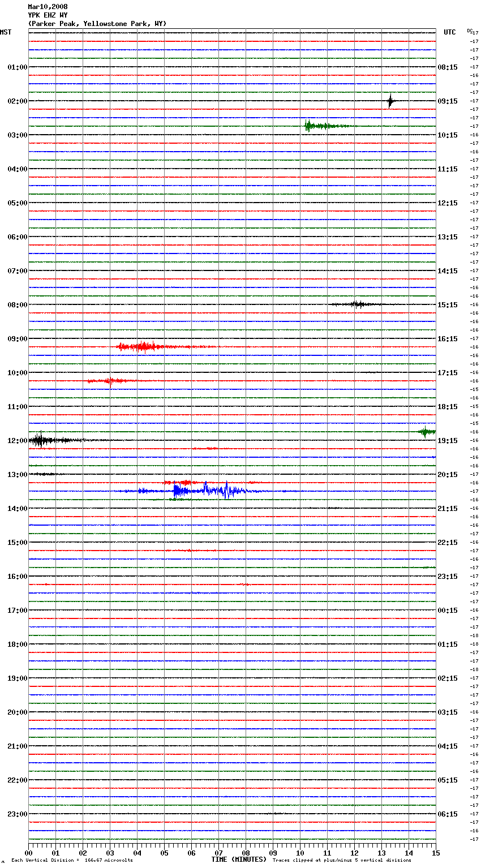This screenshot has width=481, height=868.
Task: Click the 'Traces clipped at plus/minus 5' note
Action: [342, 861]
